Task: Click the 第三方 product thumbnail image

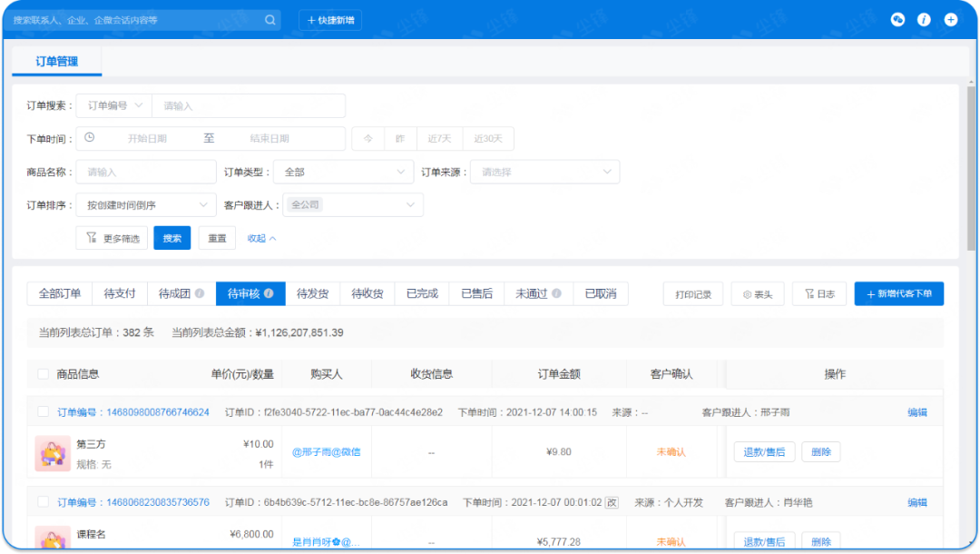Action: pos(53,452)
